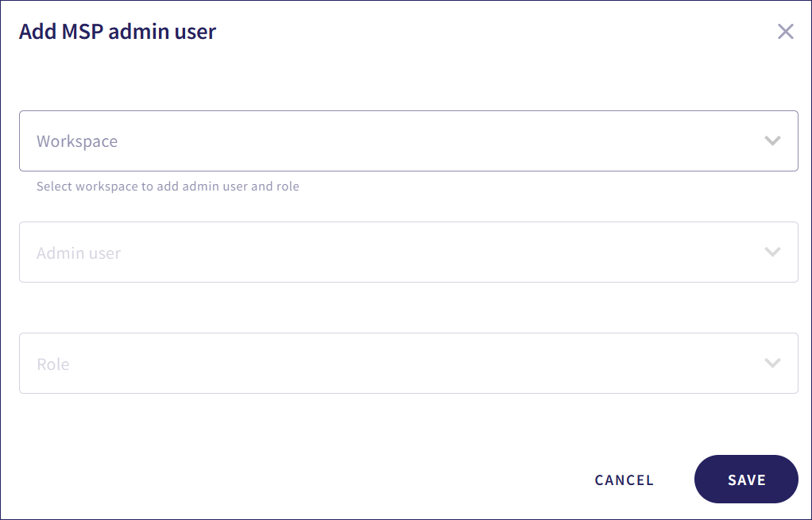This screenshot has height=520, width=812.
Task: Click the Role field's chevron arrow icon
Action: pyautogui.click(x=772, y=364)
